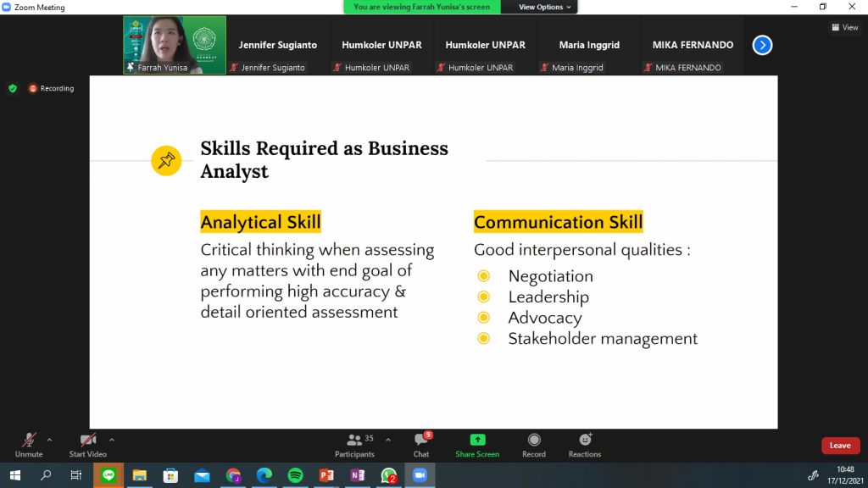Open the Participants panel
Image resolution: width=868 pixels, height=488 pixels.
pos(354,444)
